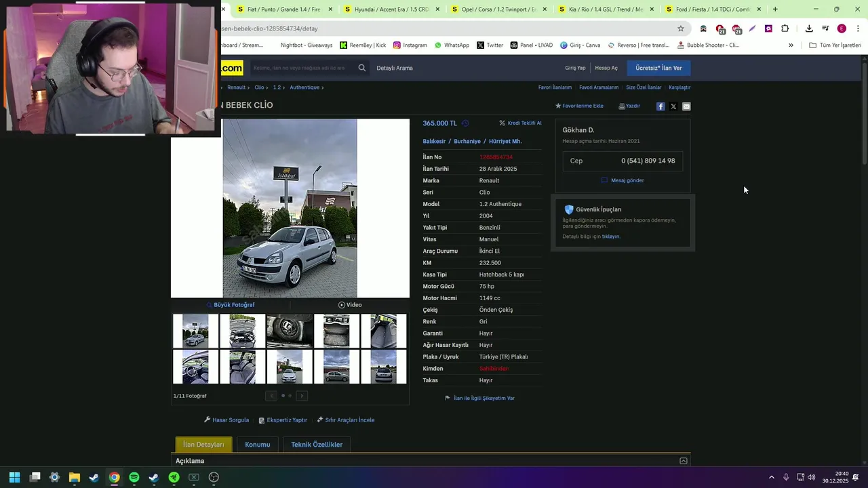The height and width of the screenshot is (488, 868).
Task: Click Hasar Sorgula link
Action: tap(226, 420)
